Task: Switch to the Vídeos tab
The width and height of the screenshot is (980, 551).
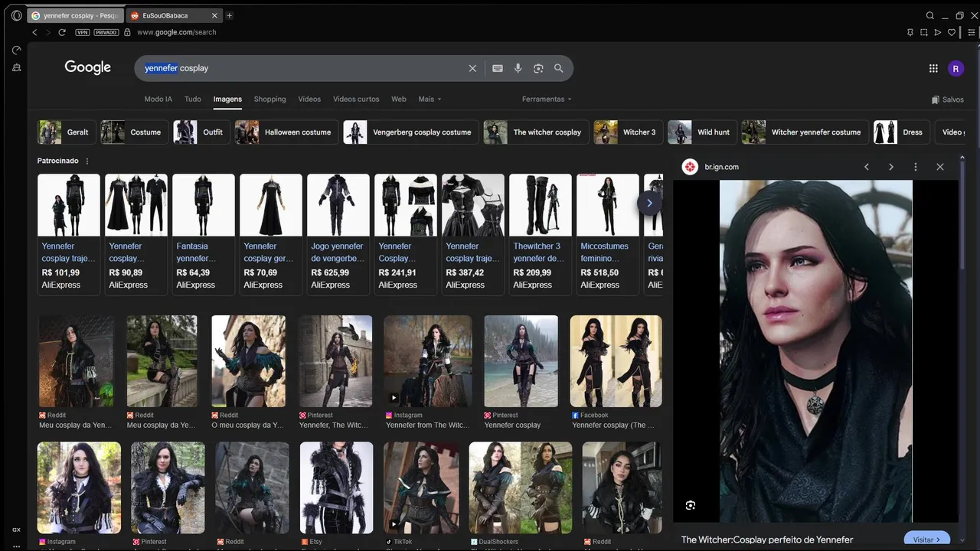Action: (309, 99)
